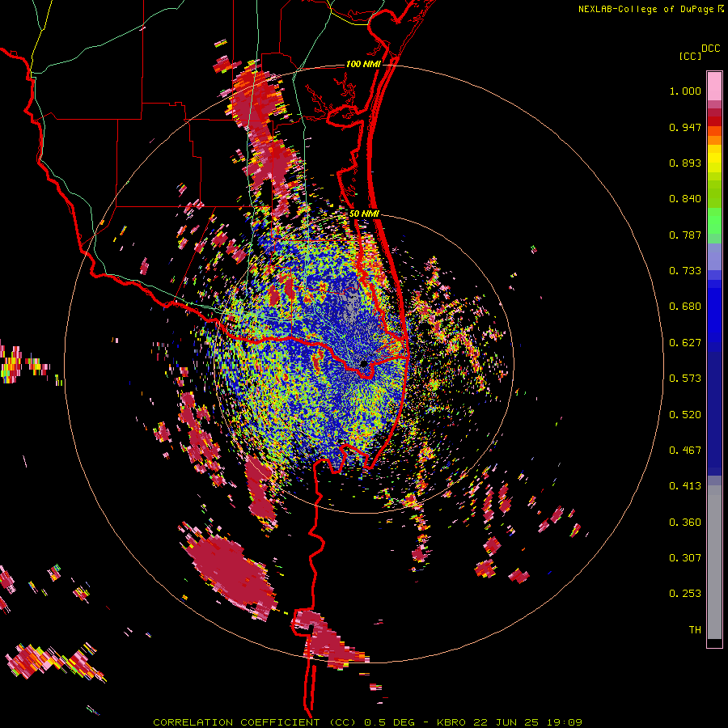Click the 0.5 DEG elevation label
Screen dimensions: 728x728
tap(389, 722)
